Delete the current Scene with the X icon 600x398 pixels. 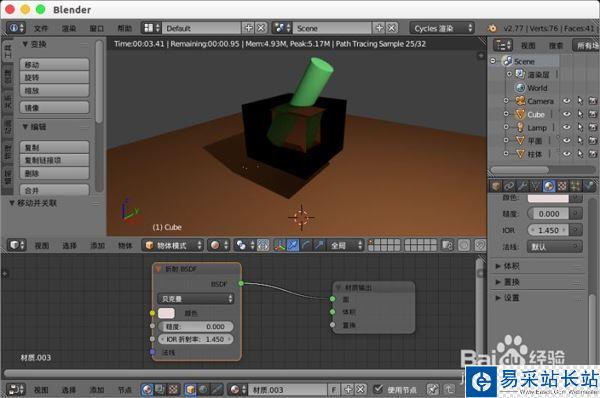(x=392, y=28)
